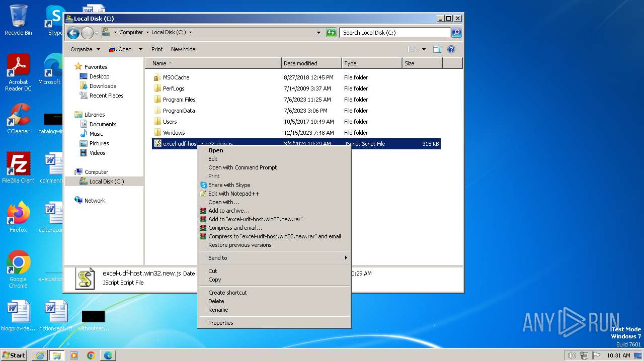Open the Explorer Help question mark icon

pos(451,49)
